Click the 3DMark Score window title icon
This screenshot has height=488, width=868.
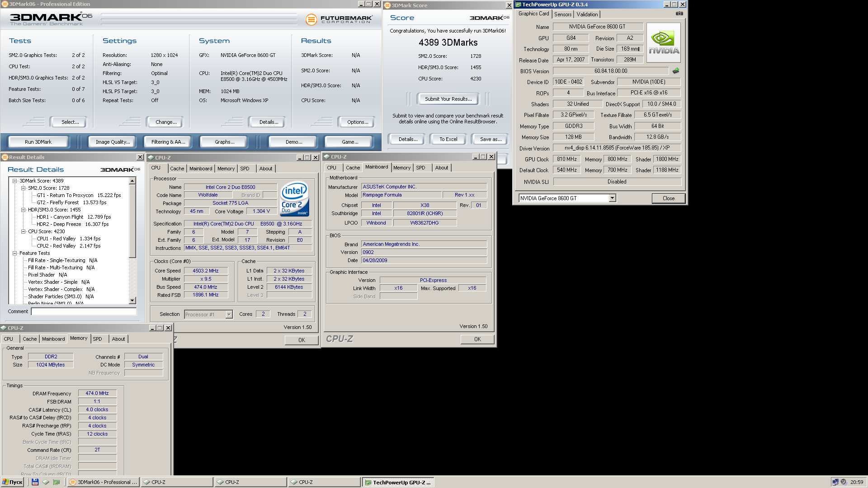387,5
